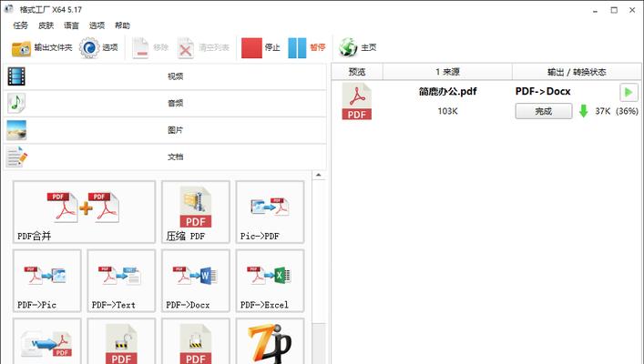The height and width of the screenshot is (364, 644).
Task: Click the 输出 / 转换状态 column header
Action: [577, 72]
